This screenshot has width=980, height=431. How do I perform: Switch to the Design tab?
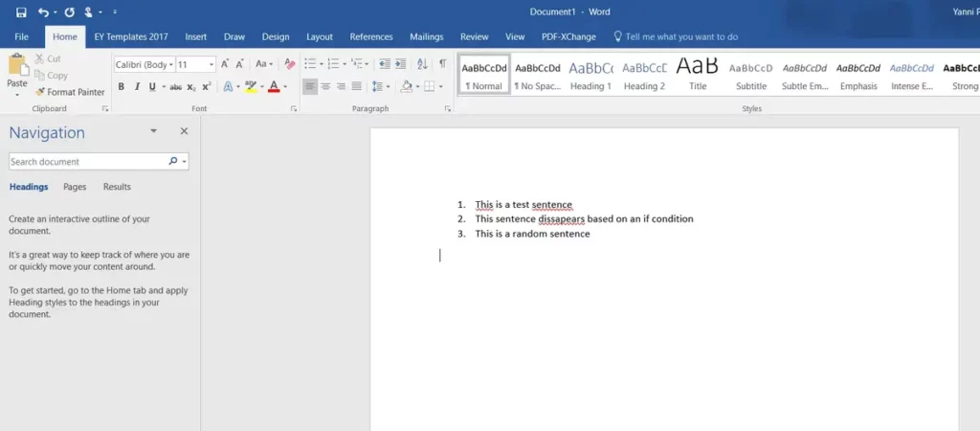click(276, 37)
